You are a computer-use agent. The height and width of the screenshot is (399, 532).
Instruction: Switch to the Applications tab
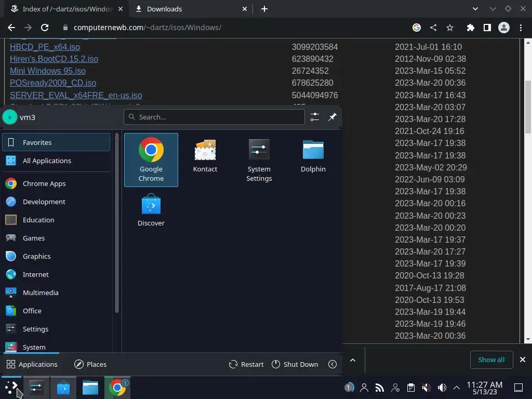point(32,364)
